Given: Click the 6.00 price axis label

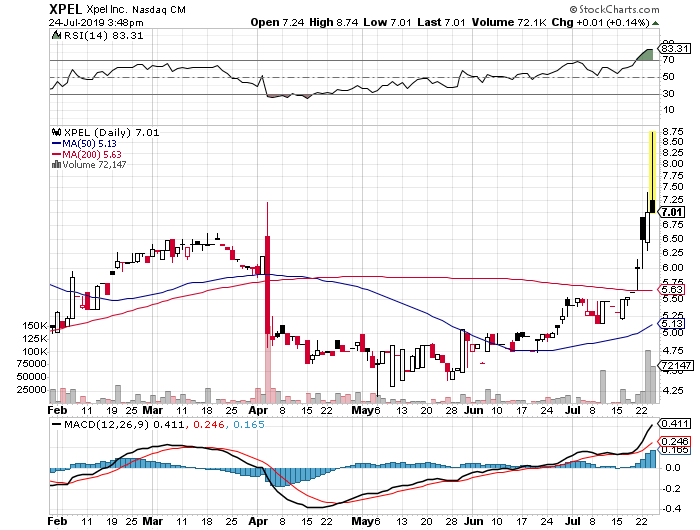Looking at the screenshot, I should (673, 267).
